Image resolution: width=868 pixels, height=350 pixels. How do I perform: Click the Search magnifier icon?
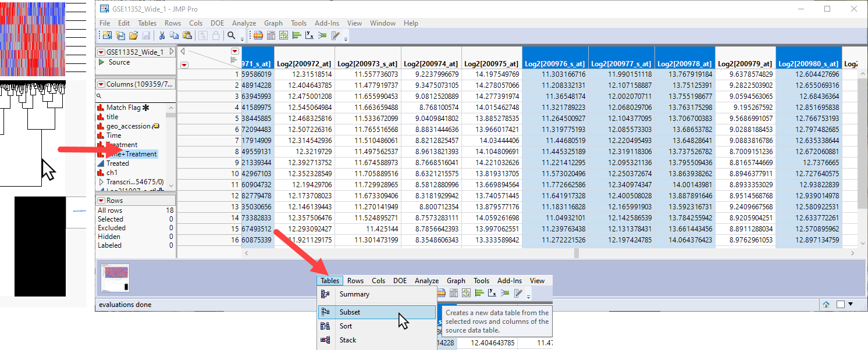pyautogui.click(x=232, y=35)
